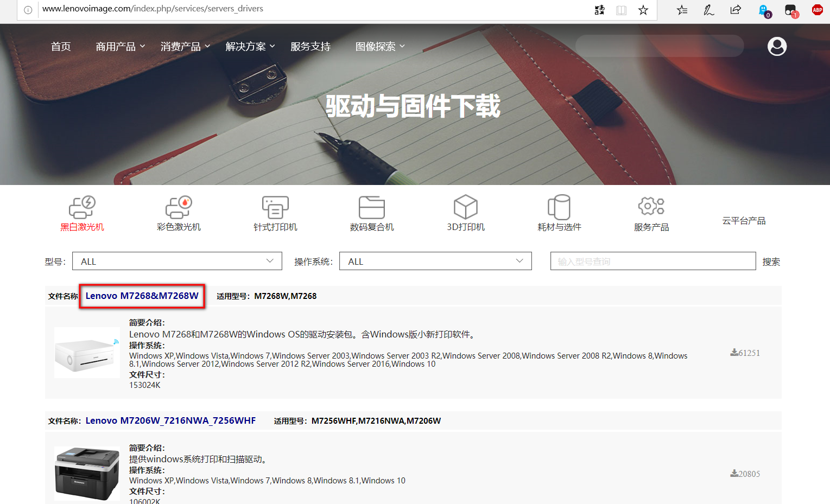Open the 针式打印机 category
830x504 pixels.
pyautogui.click(x=275, y=214)
